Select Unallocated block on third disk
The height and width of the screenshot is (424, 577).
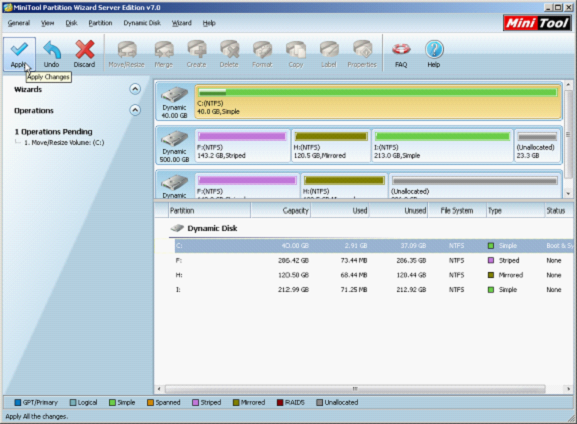pos(475,186)
